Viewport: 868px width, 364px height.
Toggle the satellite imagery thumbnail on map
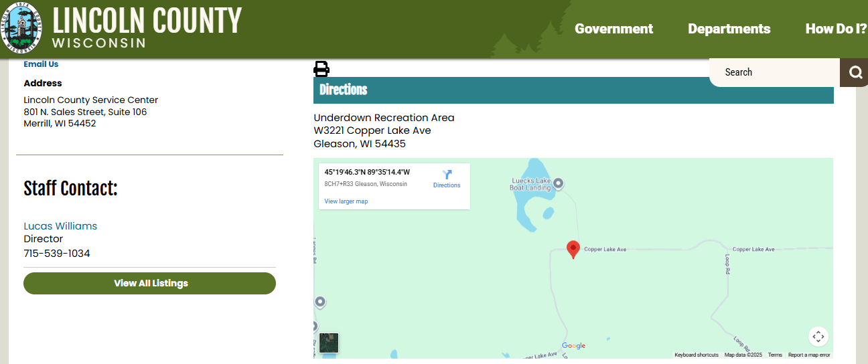click(329, 343)
